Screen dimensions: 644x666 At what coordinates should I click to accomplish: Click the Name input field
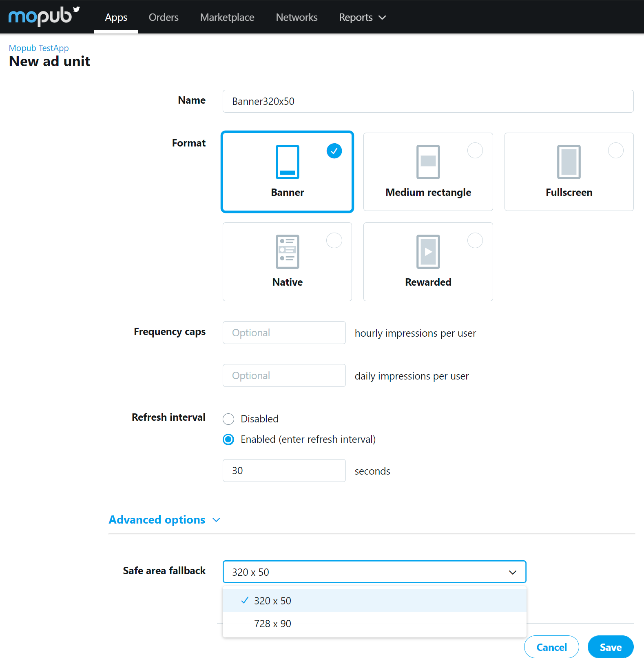coord(428,101)
